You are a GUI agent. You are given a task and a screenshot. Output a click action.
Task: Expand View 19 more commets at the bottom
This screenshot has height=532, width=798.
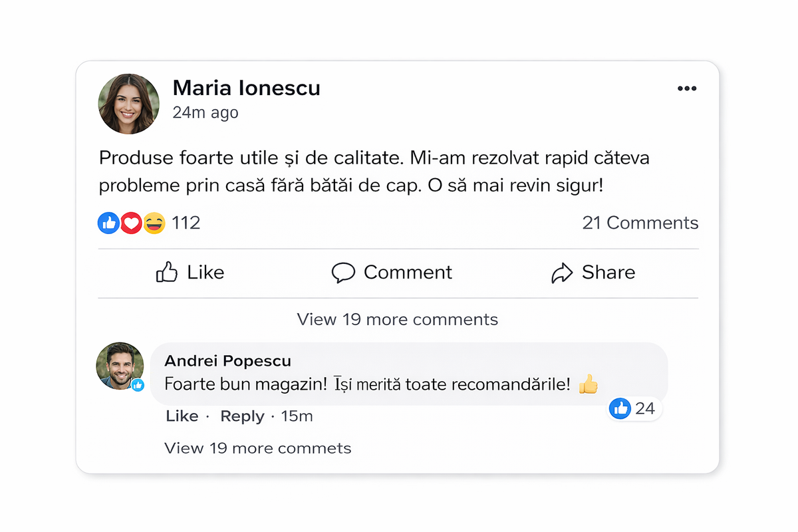tap(257, 448)
